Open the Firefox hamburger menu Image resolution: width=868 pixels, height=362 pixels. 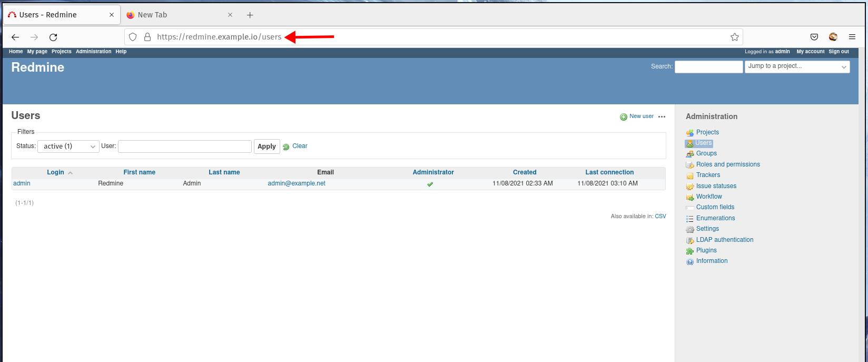click(852, 37)
